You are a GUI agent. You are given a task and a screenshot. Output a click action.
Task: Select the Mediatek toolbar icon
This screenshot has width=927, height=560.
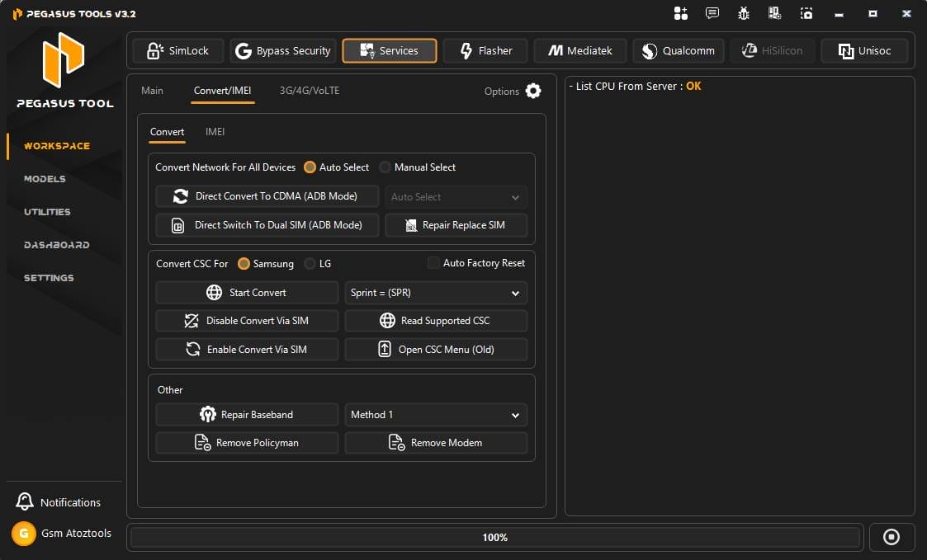point(580,50)
